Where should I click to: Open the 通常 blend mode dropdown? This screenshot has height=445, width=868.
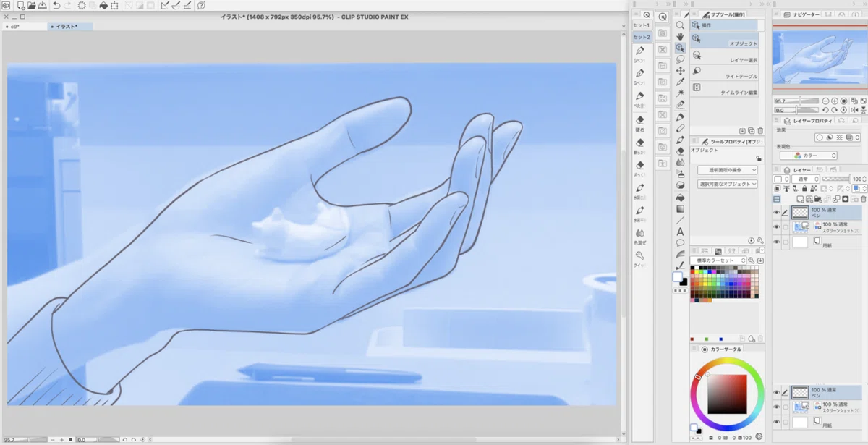[804, 179]
